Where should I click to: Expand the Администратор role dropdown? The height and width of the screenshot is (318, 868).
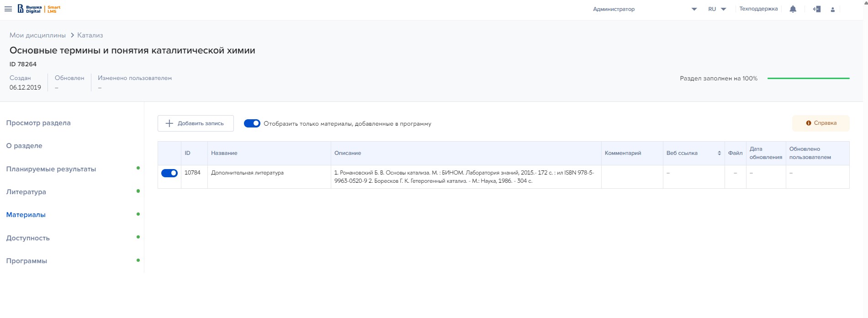(x=694, y=9)
